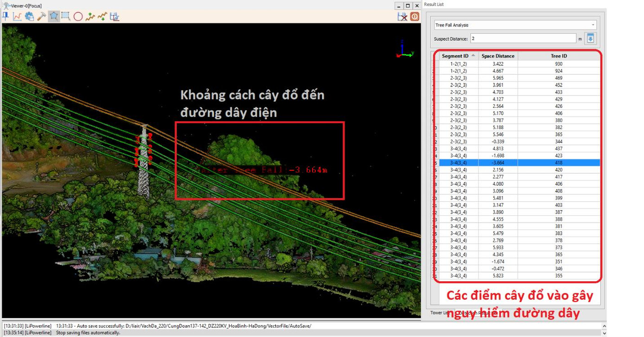The image size is (644, 337).
Task: Click the zigzag line with up arrow icon
Action: [90, 17]
